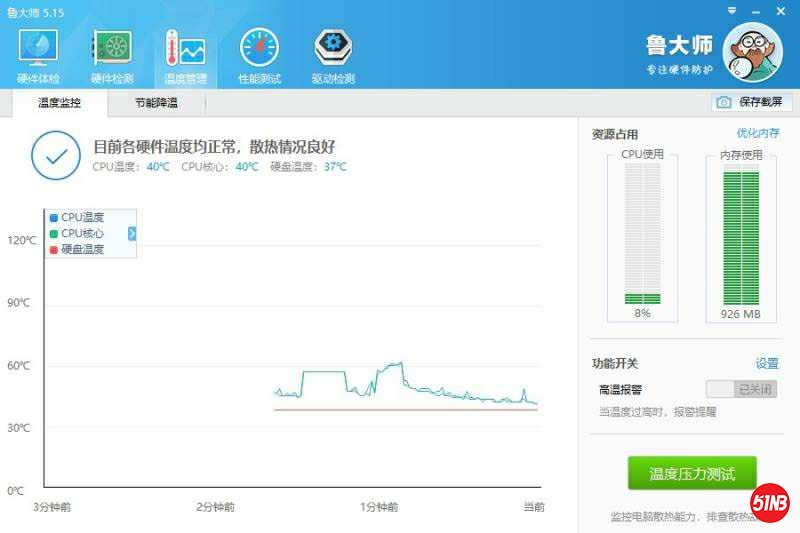
Task: Open the 设置 link under 功能开关
Action: pos(766,363)
